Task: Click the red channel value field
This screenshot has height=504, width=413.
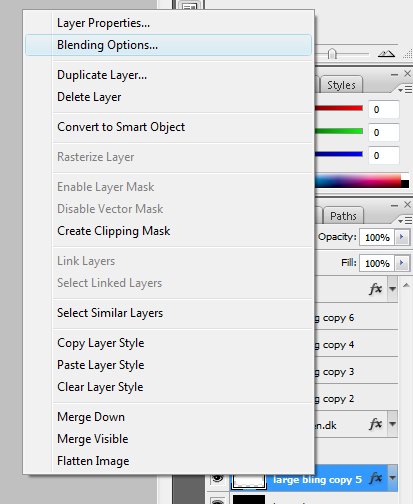Action: [x=384, y=110]
